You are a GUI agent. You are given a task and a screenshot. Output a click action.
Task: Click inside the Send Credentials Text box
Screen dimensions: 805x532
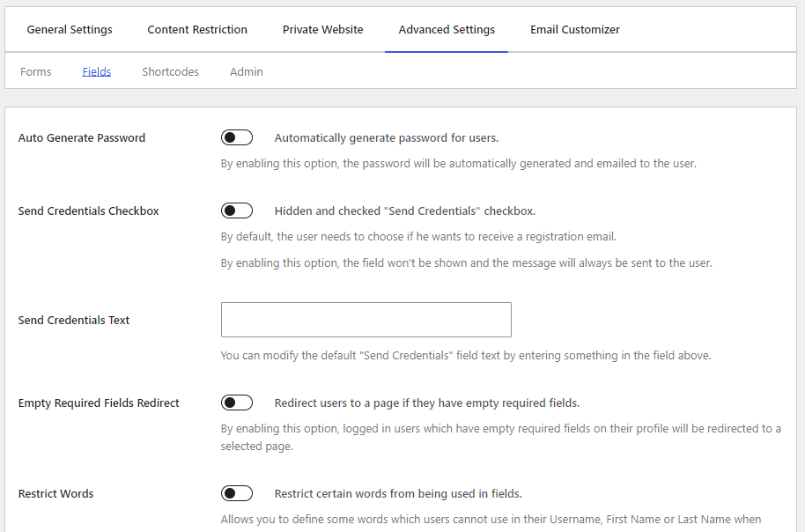[x=366, y=319]
